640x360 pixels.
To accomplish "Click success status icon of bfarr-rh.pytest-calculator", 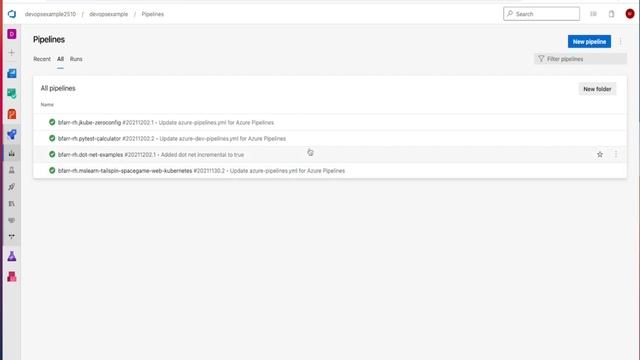I will tap(52, 138).
